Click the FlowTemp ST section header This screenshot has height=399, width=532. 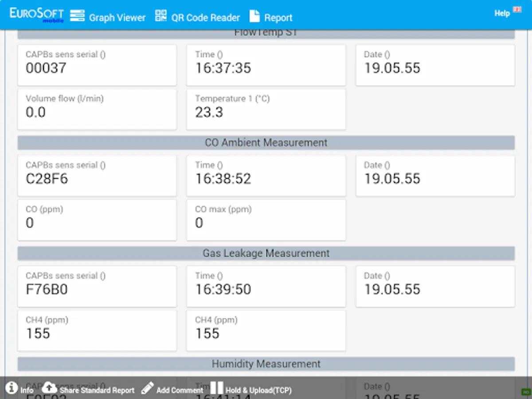point(266,34)
